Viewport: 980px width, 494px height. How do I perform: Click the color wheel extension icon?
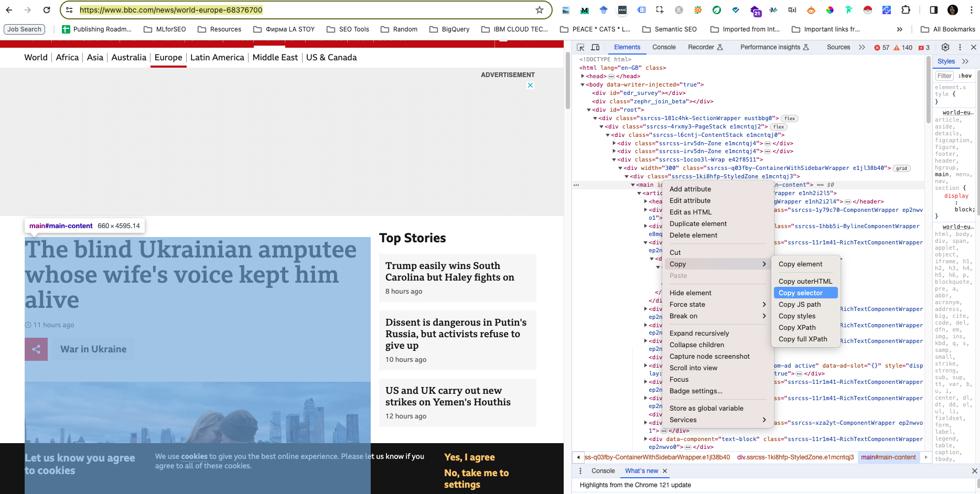[x=830, y=10]
